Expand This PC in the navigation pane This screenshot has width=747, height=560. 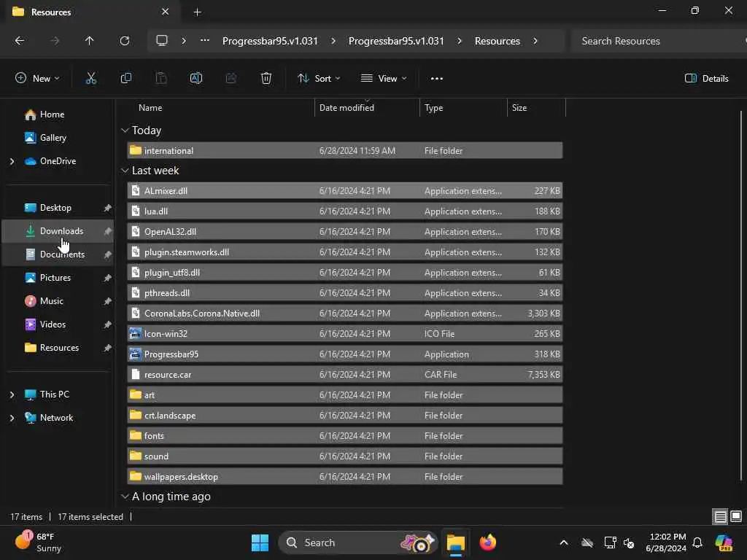(12, 394)
